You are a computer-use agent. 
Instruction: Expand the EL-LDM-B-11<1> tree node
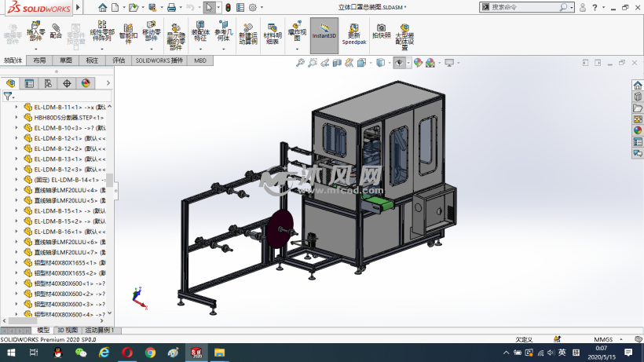point(16,107)
